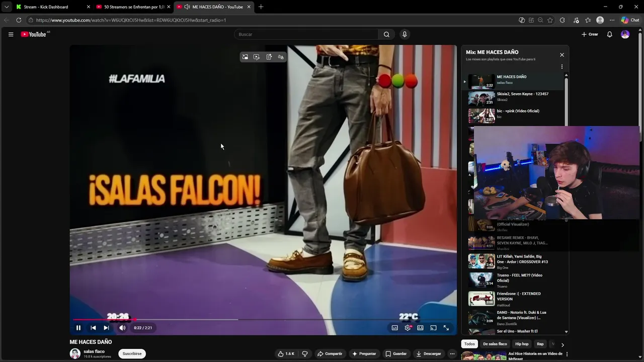This screenshot has width=644, height=362.
Task: Save the video with Guardar
Action: tap(396, 353)
